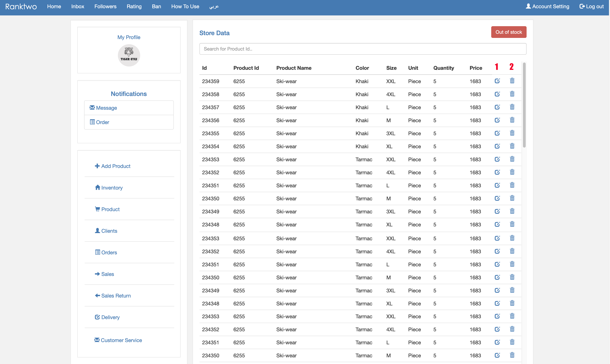Edit the Khaki 3XL row 234355
The image size is (610, 364).
497,133
